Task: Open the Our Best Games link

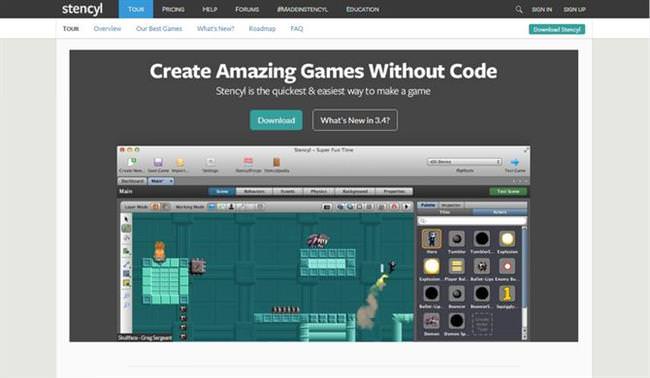Action: coord(159,29)
